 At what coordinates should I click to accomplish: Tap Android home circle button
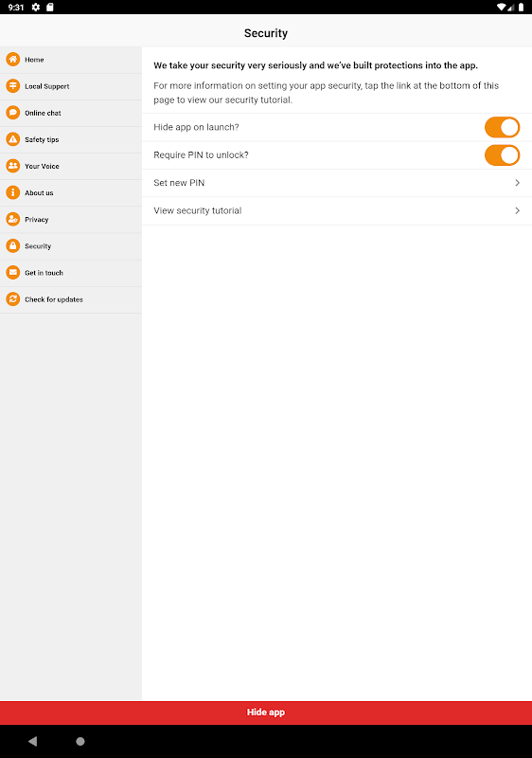(80, 741)
